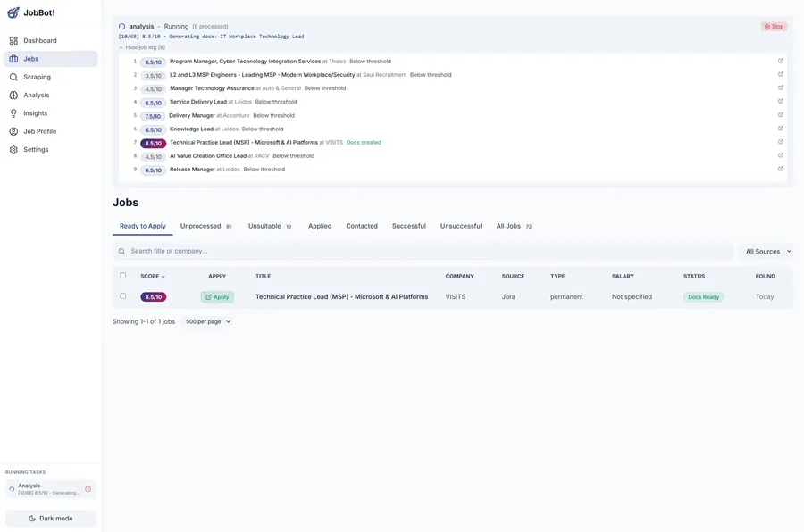Open external link for the Release Manager job
The height and width of the screenshot is (532, 804).
(x=781, y=169)
